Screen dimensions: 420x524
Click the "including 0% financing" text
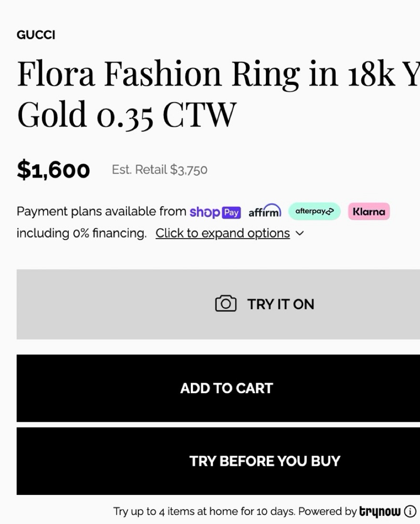[x=82, y=233]
